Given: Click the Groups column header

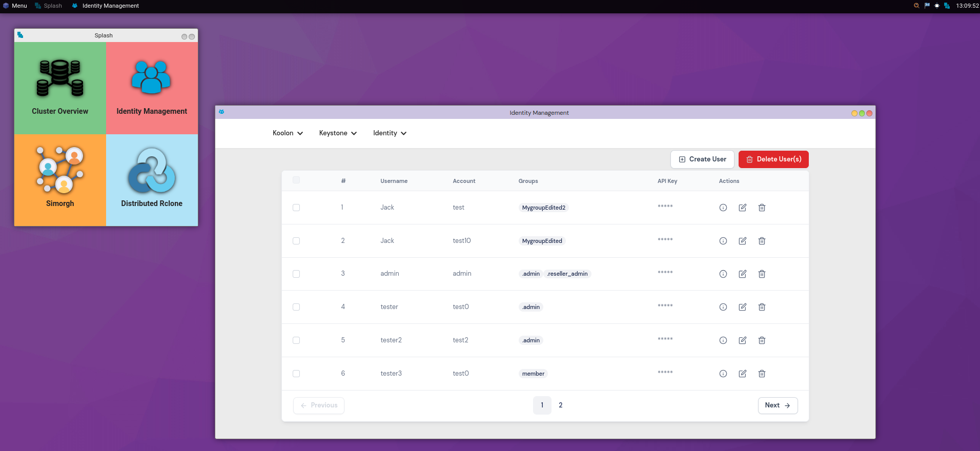Looking at the screenshot, I should click(x=528, y=181).
